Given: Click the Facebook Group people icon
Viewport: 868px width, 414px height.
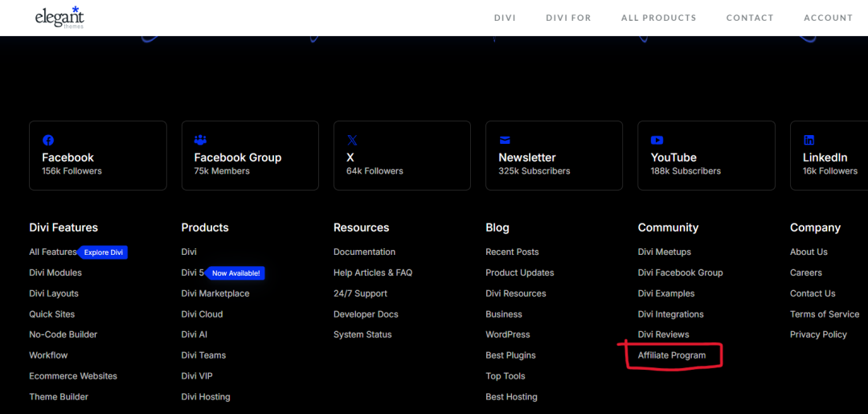Looking at the screenshot, I should click(200, 140).
